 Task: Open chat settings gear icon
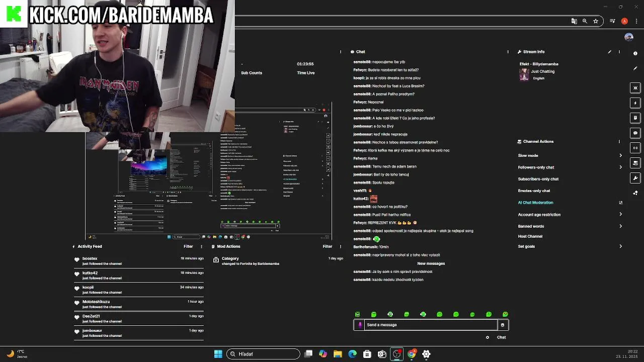488,337
